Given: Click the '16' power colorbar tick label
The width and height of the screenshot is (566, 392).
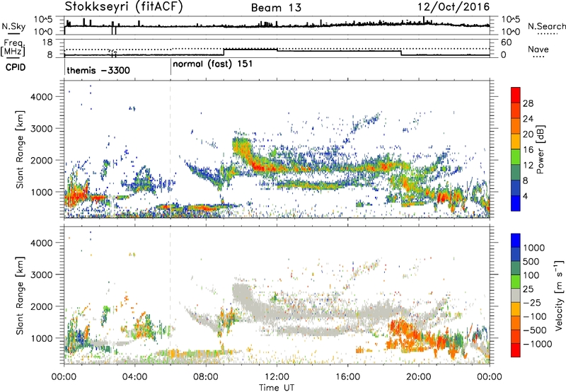Looking at the screenshot, I should [x=528, y=150].
